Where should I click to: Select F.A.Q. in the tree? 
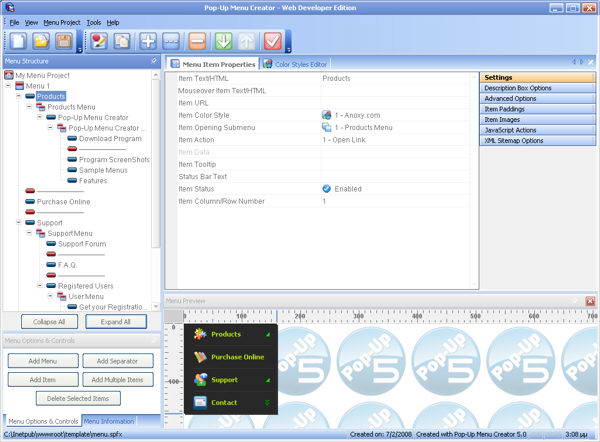click(67, 265)
